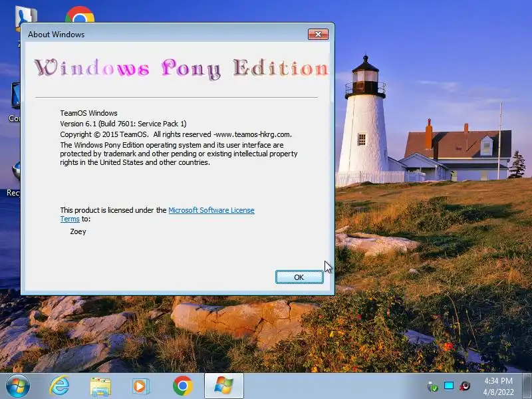Open the Start menu orb
The width and height of the screenshot is (532, 399).
pos(17,386)
